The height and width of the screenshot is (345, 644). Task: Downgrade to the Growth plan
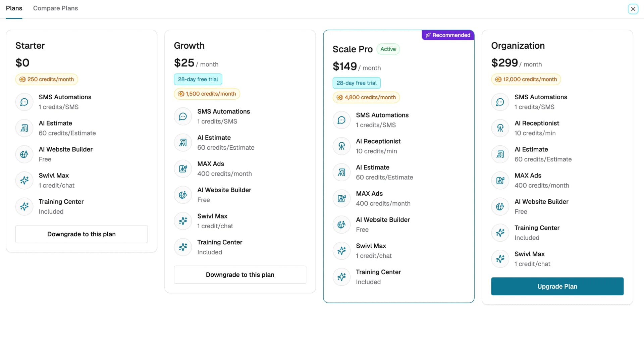(240, 275)
